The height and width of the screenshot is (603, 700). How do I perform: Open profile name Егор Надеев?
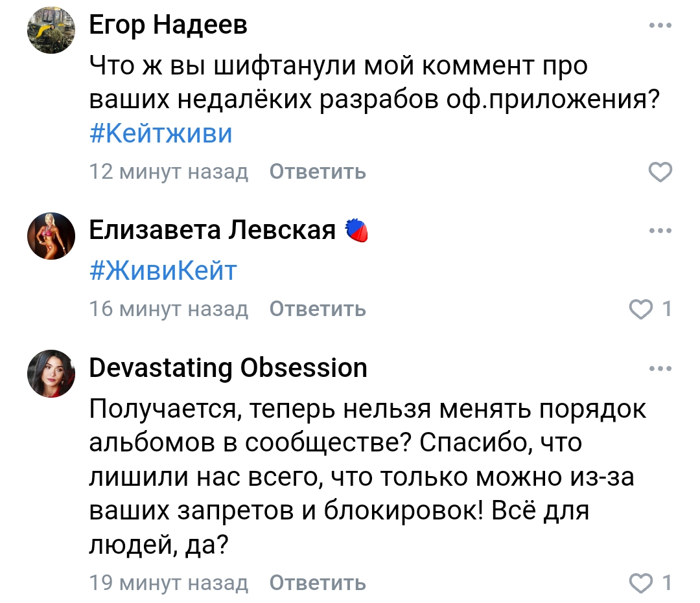point(168,25)
